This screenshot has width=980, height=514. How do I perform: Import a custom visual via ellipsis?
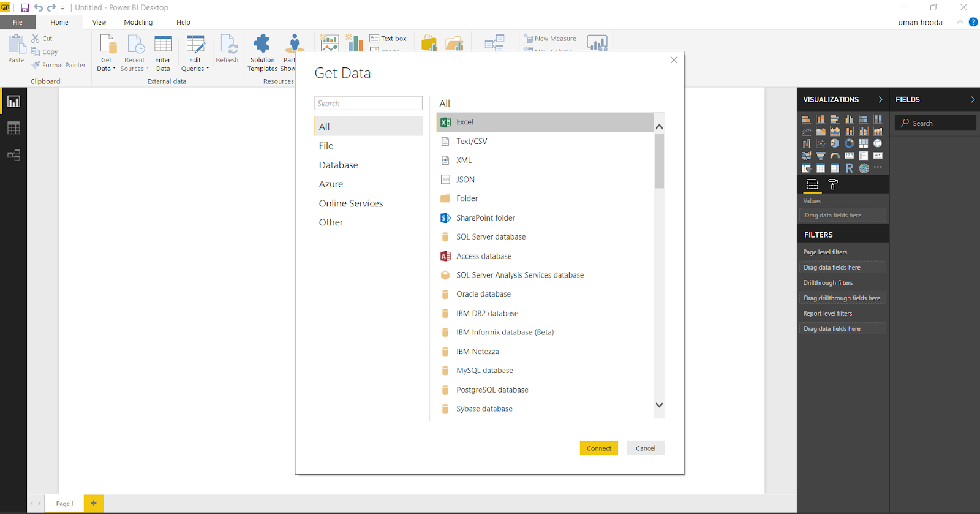(x=878, y=167)
